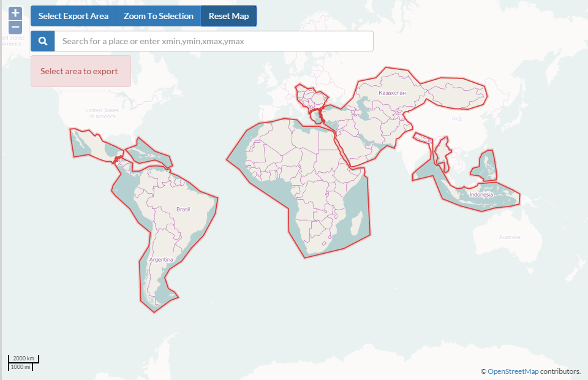Click the 2000 km scale bar

click(23, 358)
